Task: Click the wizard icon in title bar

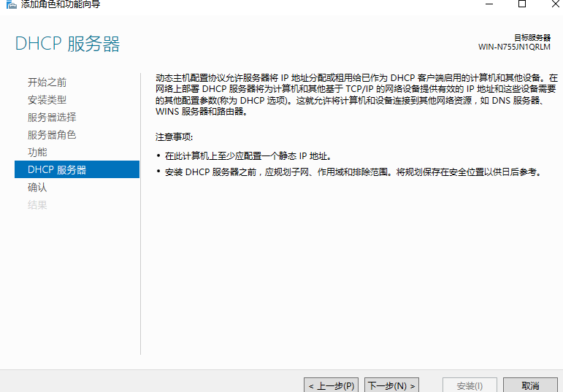Action: click(12, 4)
